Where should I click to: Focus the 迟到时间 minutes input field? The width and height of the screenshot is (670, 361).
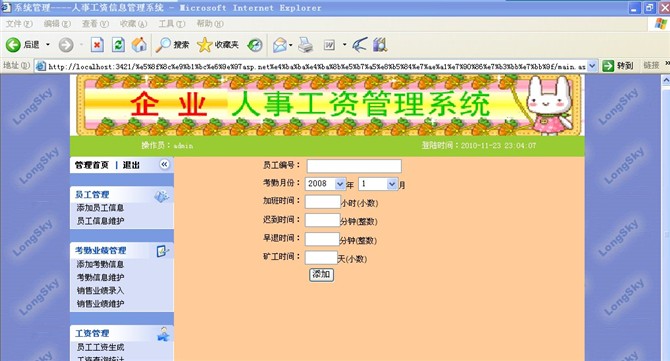[322, 220]
